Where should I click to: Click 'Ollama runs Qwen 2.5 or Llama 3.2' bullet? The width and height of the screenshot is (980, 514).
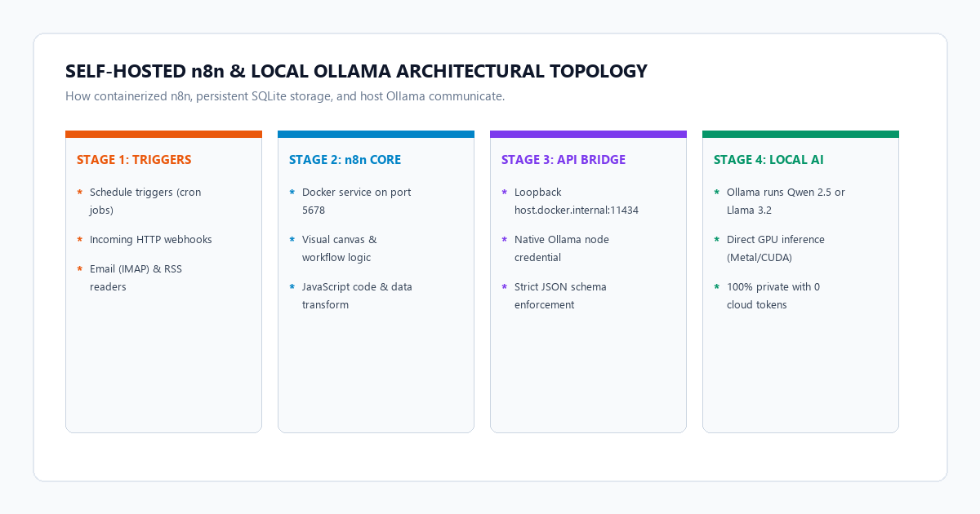click(780, 202)
